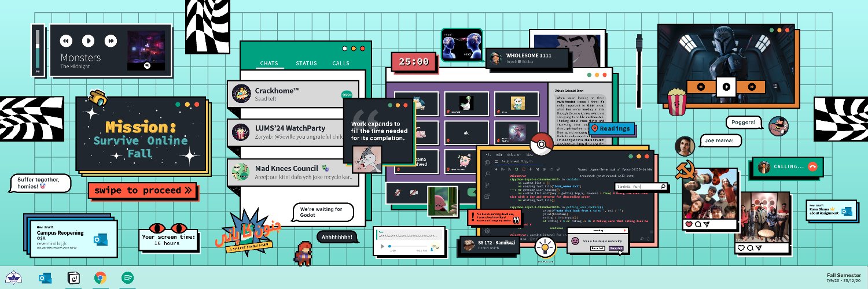Viewport: 868px width, 289px height.
Task: Switch to the CHATS tab
Action: (x=269, y=64)
